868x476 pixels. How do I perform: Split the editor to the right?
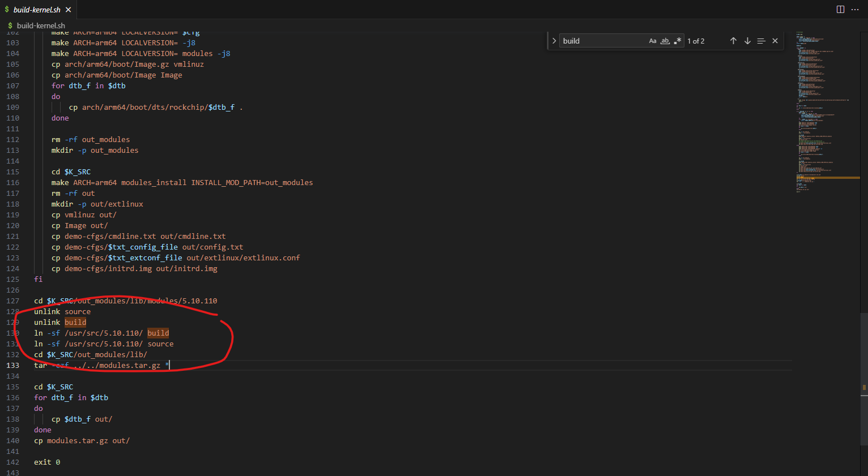[x=840, y=10]
